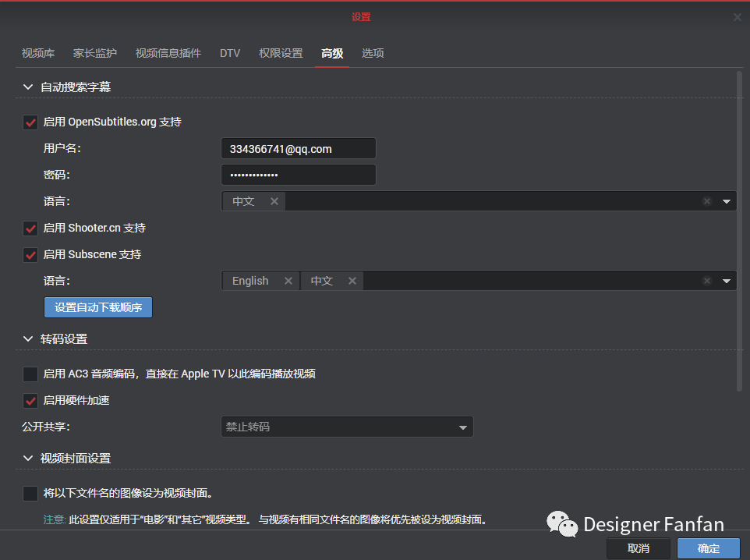Uncheck 启用 Shooter.cn 支持
Image resolution: width=750 pixels, height=560 pixels.
[x=30, y=229]
